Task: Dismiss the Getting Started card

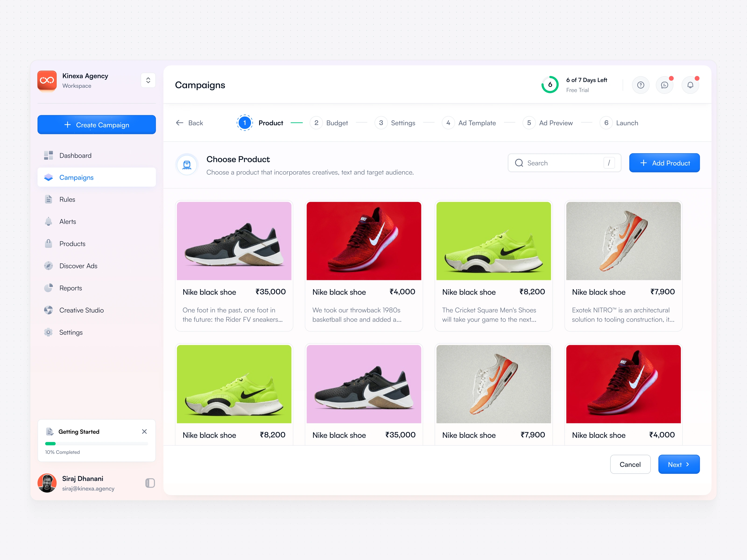Action: point(144,431)
